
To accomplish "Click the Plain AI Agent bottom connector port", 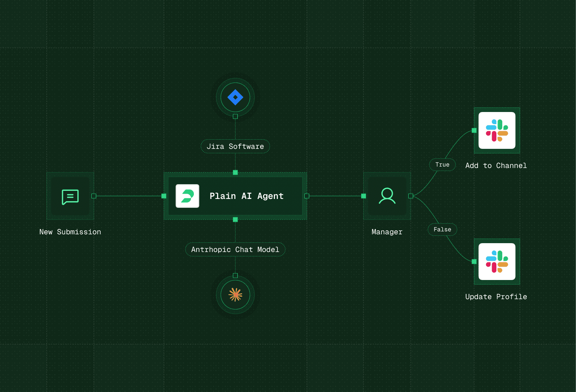I will coord(235,220).
